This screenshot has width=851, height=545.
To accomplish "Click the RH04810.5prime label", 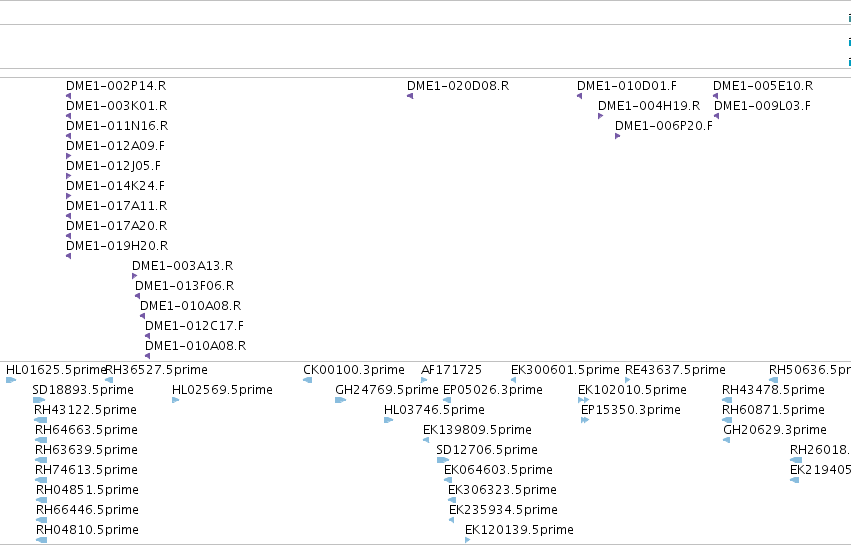I will (87, 530).
